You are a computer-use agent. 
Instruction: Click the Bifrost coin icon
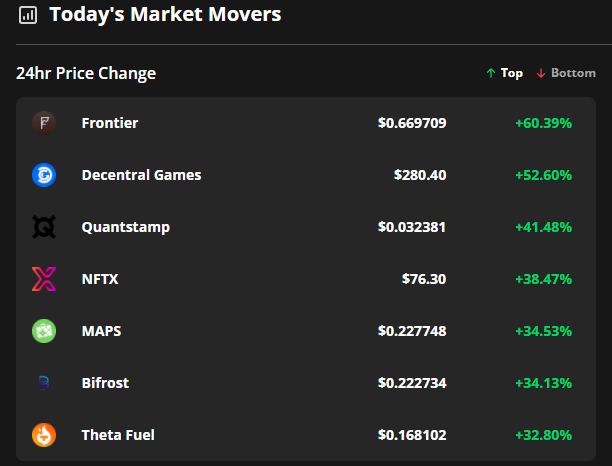coord(44,383)
